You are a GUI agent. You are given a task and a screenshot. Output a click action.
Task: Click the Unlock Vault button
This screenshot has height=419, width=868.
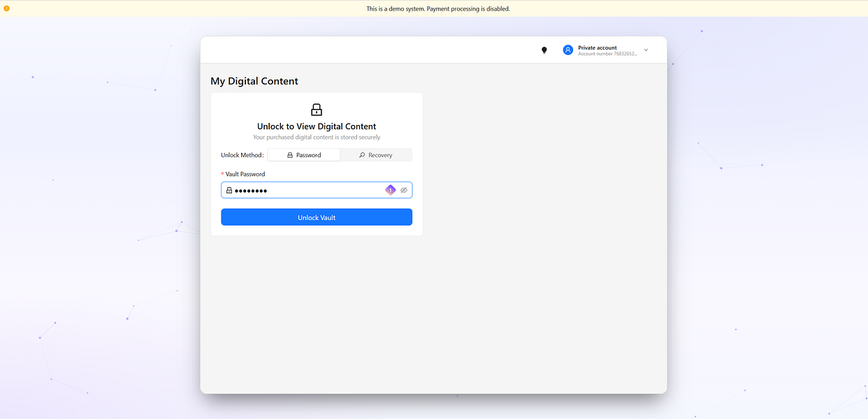[317, 217]
